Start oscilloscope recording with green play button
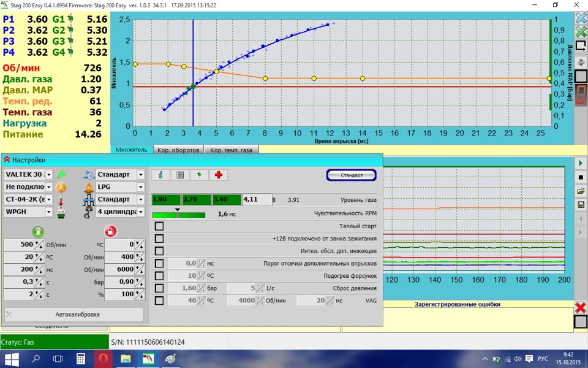Screen dimensions: 588x368 click(581, 164)
